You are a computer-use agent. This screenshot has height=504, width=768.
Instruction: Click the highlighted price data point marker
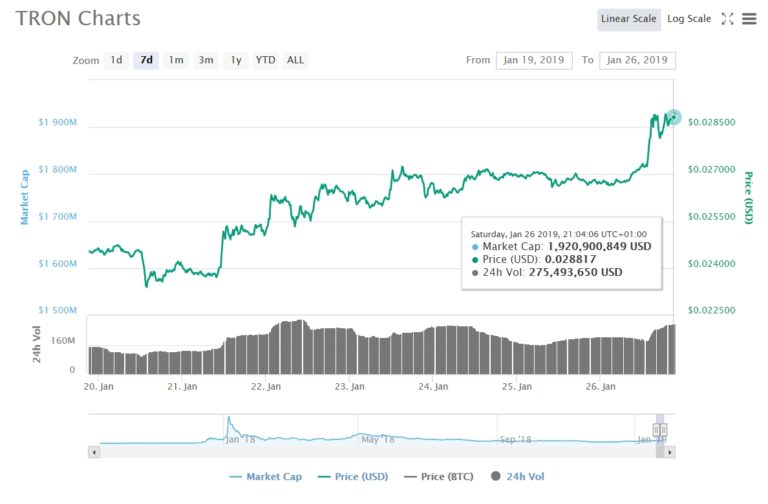[x=674, y=117]
